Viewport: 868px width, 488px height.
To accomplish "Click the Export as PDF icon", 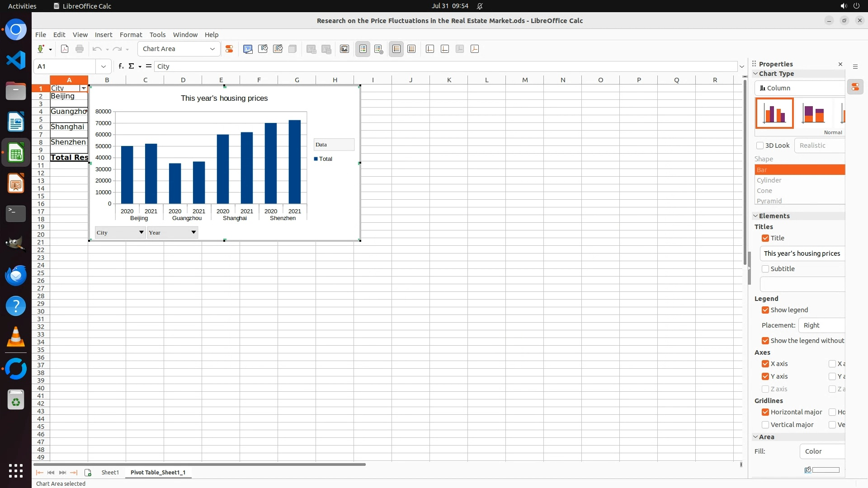I will pos(65,49).
